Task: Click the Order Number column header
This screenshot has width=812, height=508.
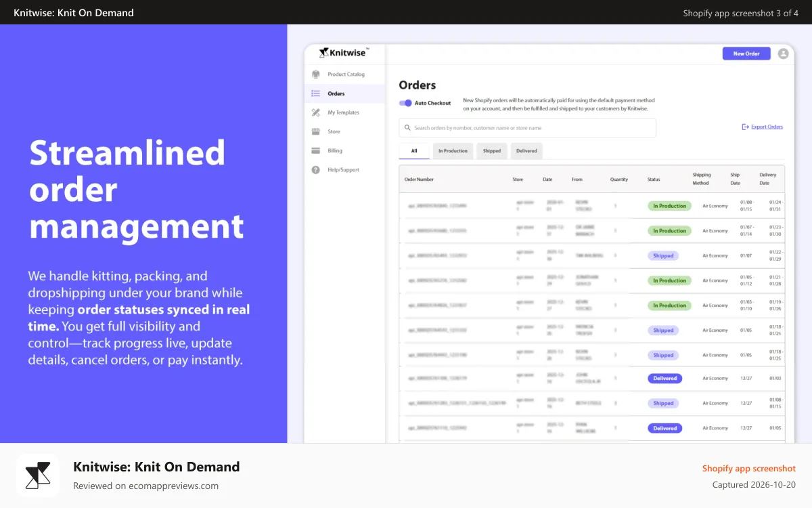Action: [419, 179]
